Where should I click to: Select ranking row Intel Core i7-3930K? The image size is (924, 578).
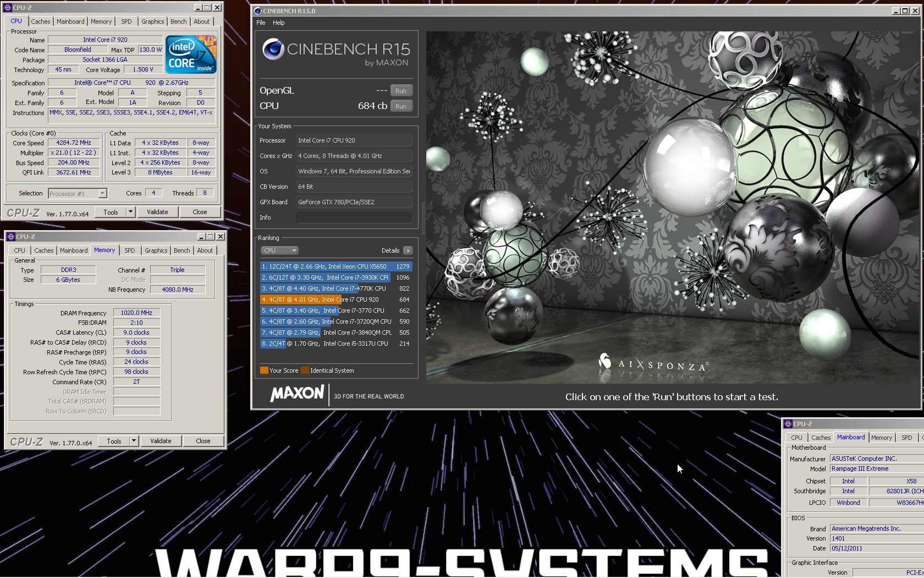(335, 277)
